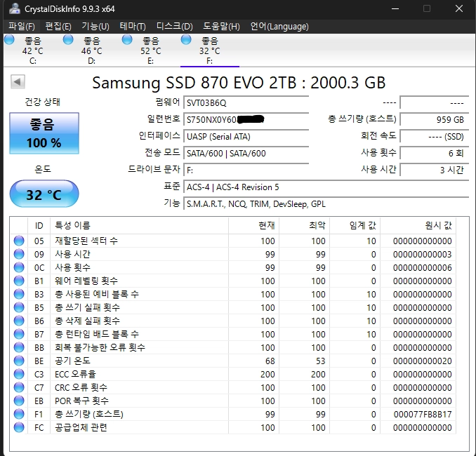Screen dimensions: 476x456
Task: Click status icon of row FC 공급업체 관련
Action: point(19,427)
